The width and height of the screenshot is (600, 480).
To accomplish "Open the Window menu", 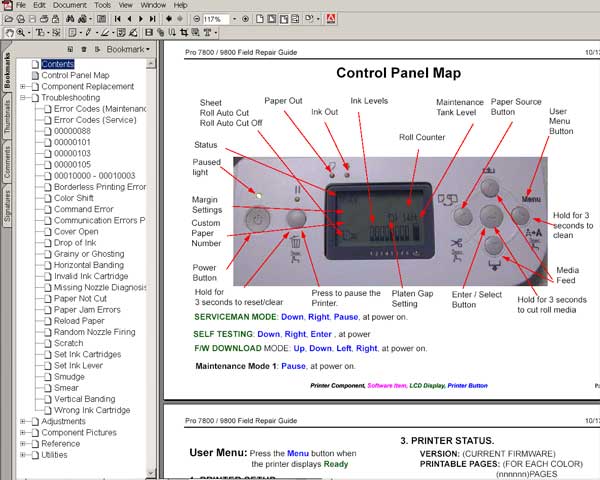I will [153, 5].
